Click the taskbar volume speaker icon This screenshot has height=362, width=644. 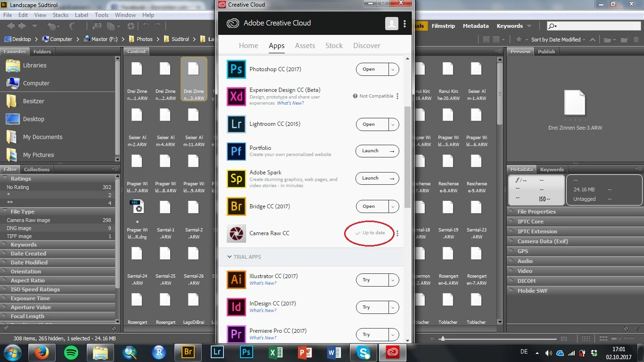[548, 353]
